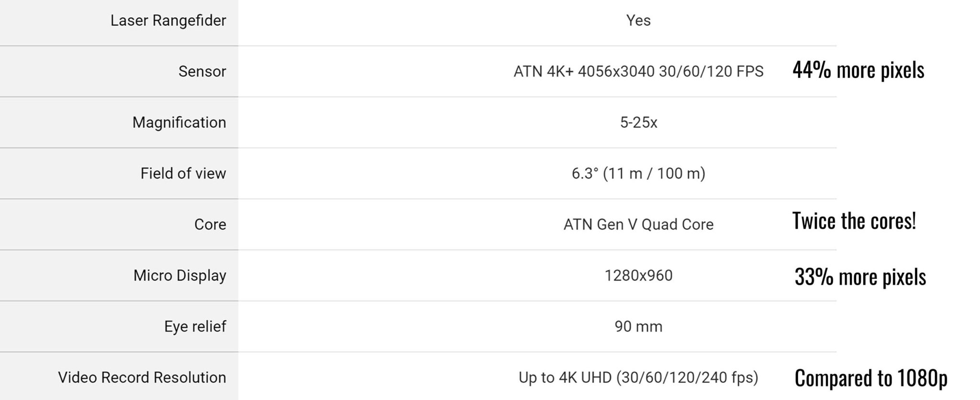The height and width of the screenshot is (400, 980).
Task: Click the 5-25x magnification value
Action: point(638,122)
